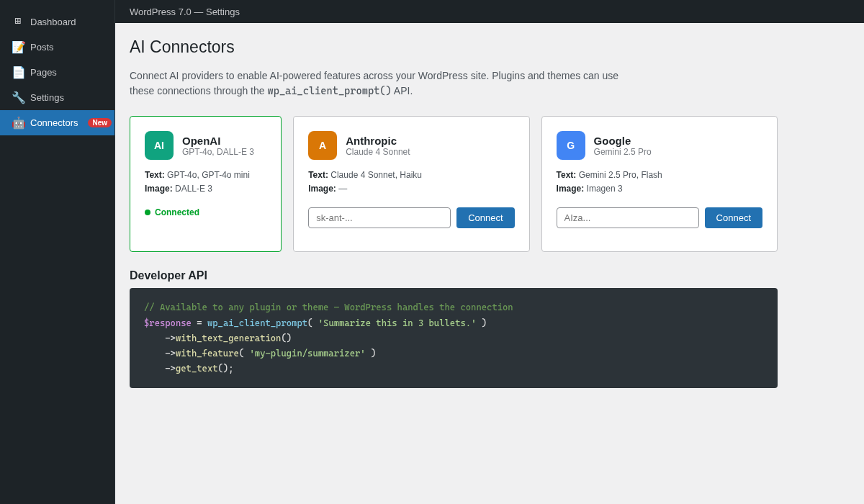Image resolution: width=864 pixels, height=504 pixels.
Task: Click the orange Anthropic logo badge
Action: (323, 145)
